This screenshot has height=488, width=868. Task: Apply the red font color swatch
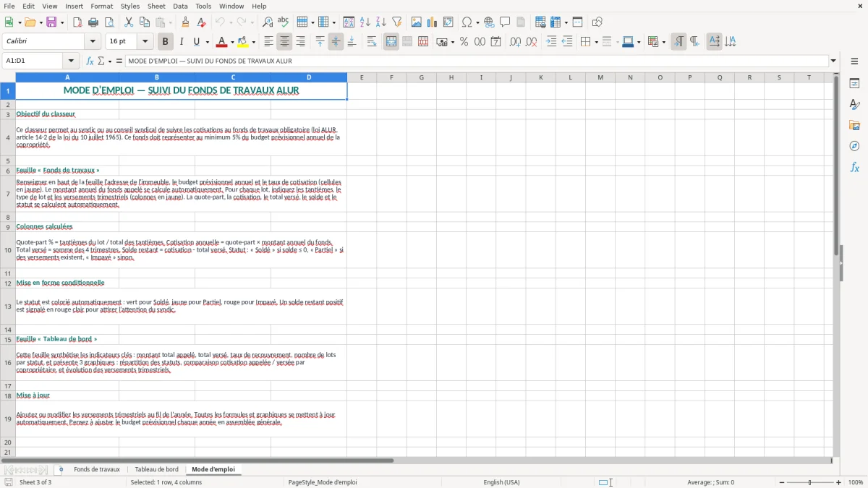click(221, 42)
